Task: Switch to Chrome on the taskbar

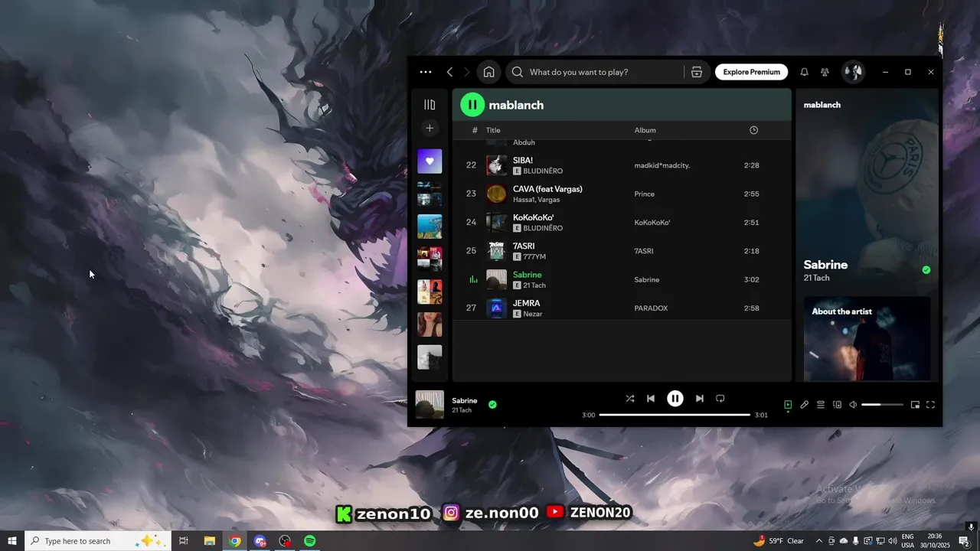Action: coord(235,541)
